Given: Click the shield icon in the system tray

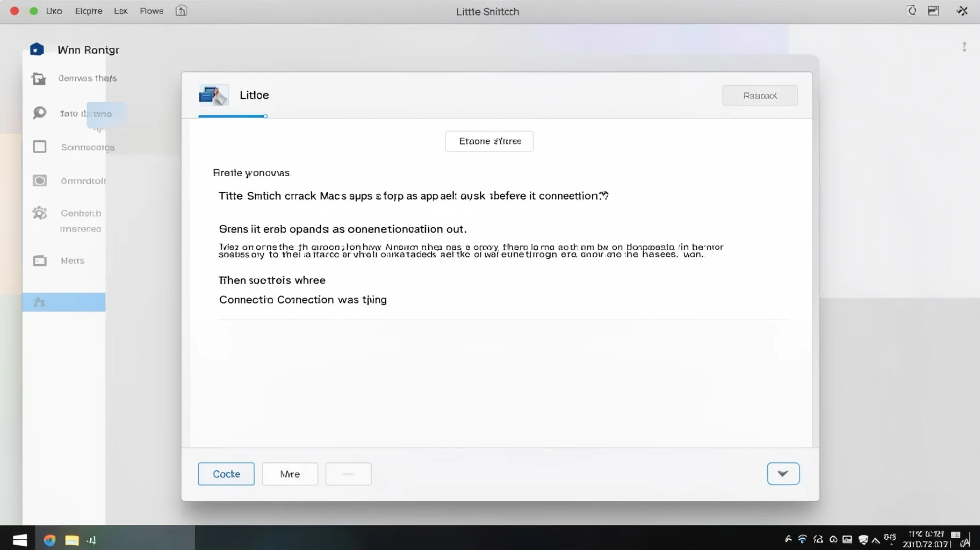Looking at the screenshot, I should [x=863, y=540].
